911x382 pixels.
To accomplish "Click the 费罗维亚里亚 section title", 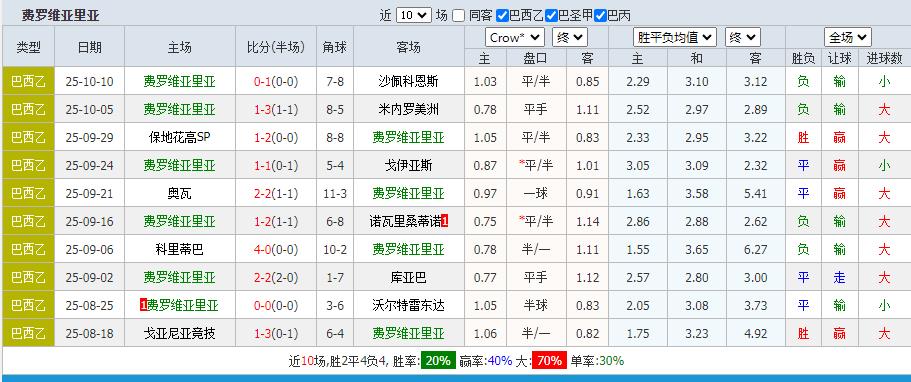I will [61, 16].
